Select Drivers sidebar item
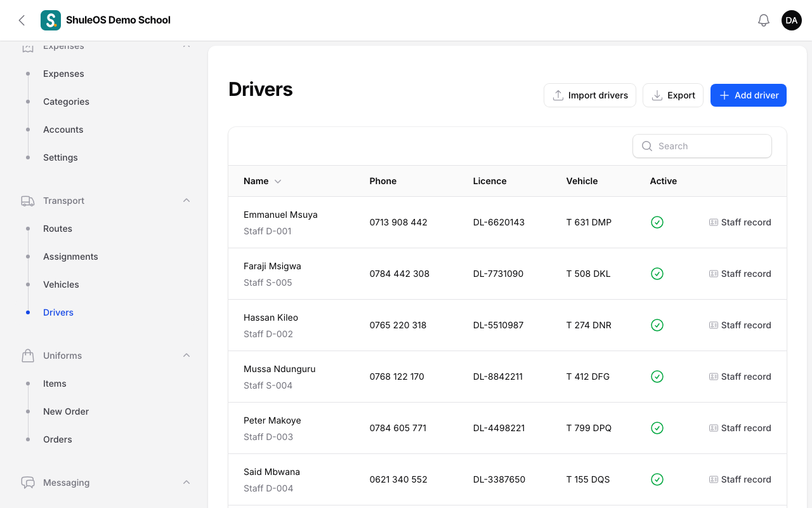The width and height of the screenshot is (812, 508). pyautogui.click(x=58, y=312)
